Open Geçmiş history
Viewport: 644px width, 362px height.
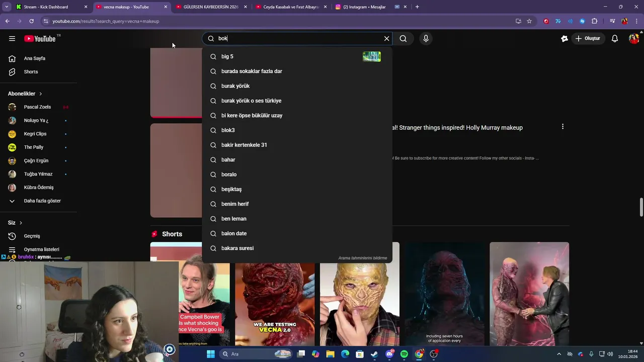[x=39, y=236]
